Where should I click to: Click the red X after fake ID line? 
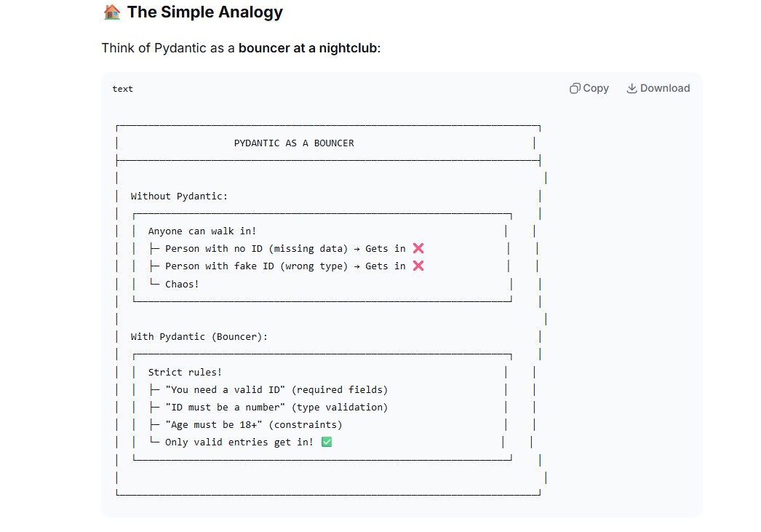click(x=418, y=266)
